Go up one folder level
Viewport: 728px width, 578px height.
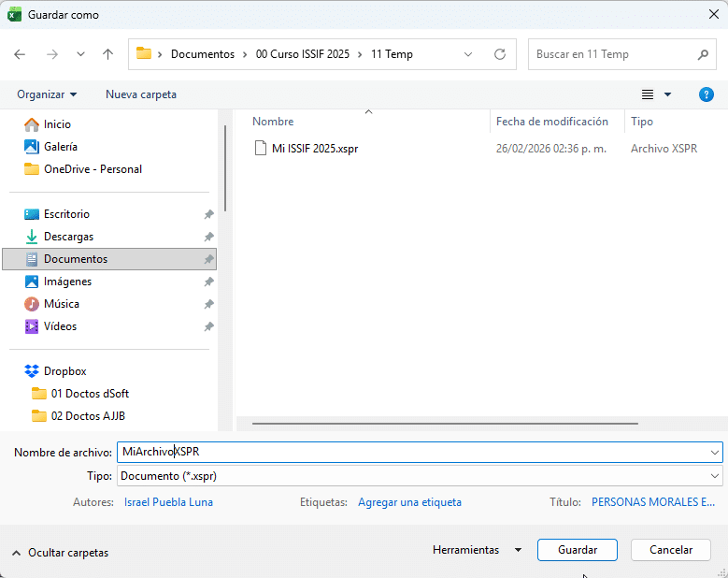click(x=108, y=54)
